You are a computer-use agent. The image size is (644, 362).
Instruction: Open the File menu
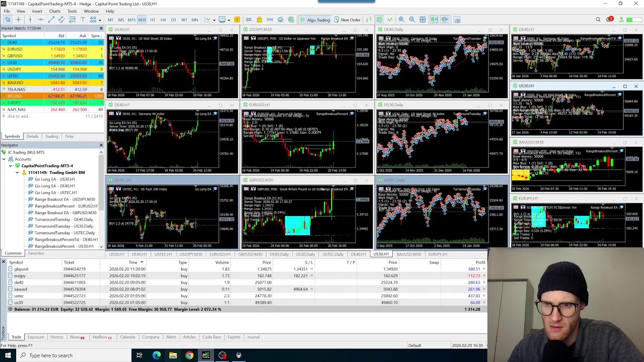point(7,11)
